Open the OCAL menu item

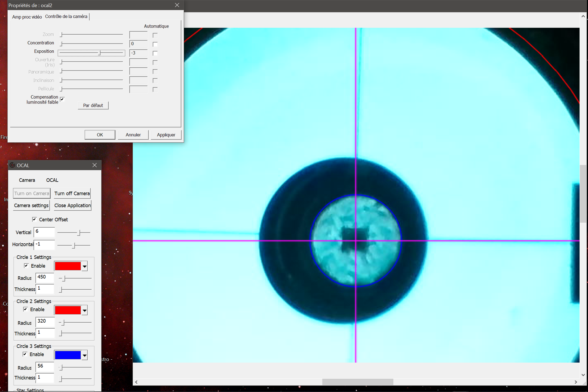pyautogui.click(x=52, y=180)
